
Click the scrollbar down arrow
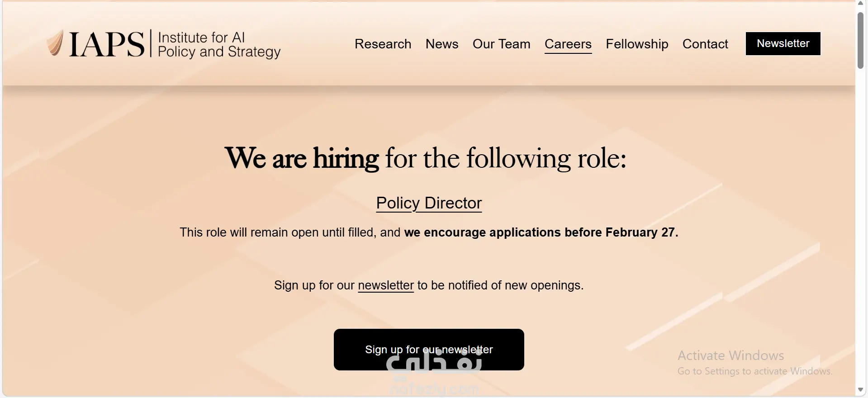click(860, 390)
